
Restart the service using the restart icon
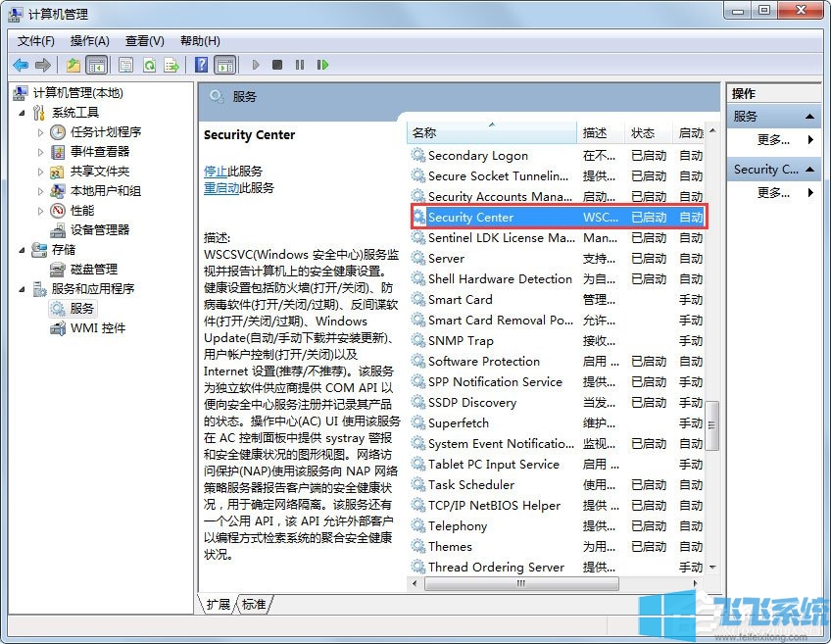[x=321, y=65]
